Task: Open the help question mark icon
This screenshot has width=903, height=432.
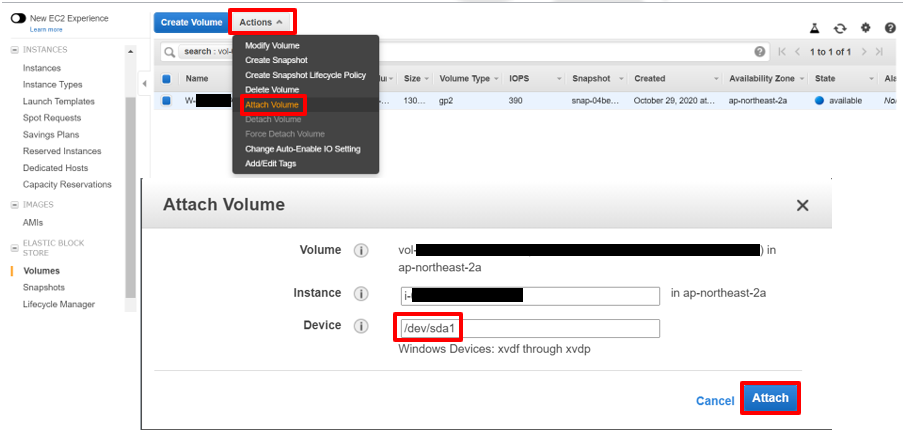Action: click(890, 28)
